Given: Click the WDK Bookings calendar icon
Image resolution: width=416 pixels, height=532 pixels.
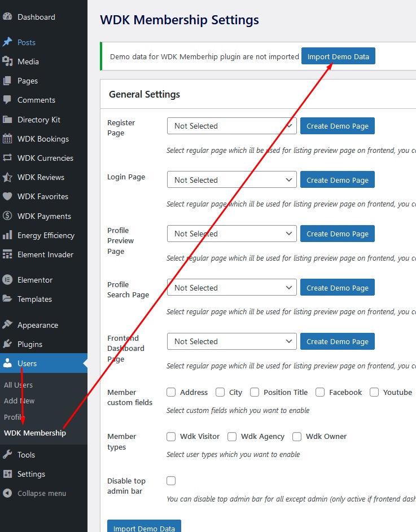Looking at the screenshot, I should tap(7, 138).
